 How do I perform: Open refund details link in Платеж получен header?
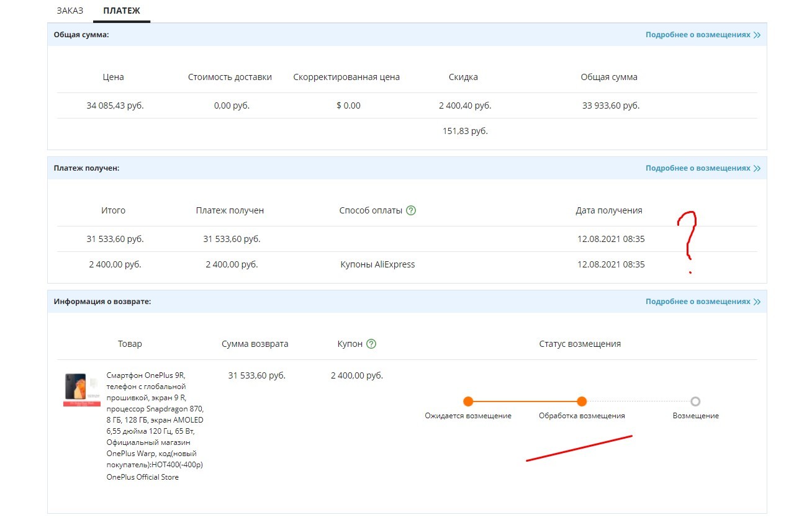point(703,168)
